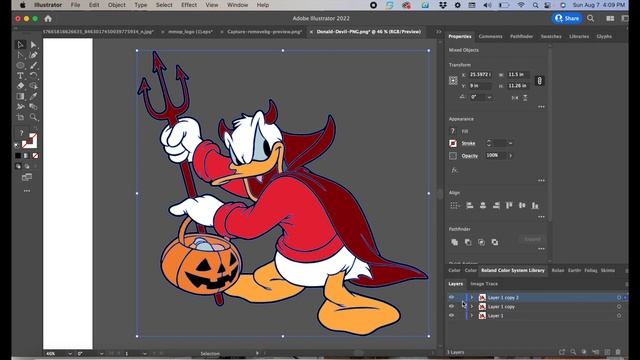Viewport: 640px width, 360px height.
Task: Select the Gradient tool
Action: click(20, 96)
